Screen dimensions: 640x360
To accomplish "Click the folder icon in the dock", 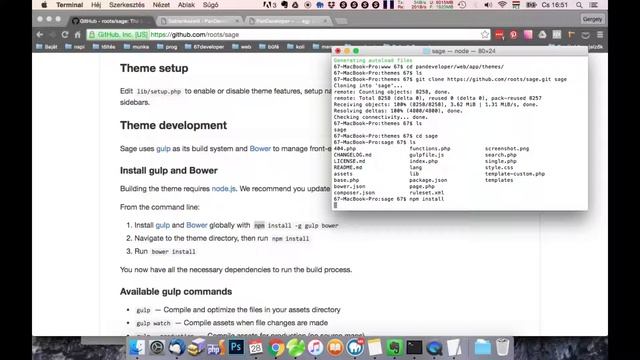I will pyautogui.click(x=482, y=347).
